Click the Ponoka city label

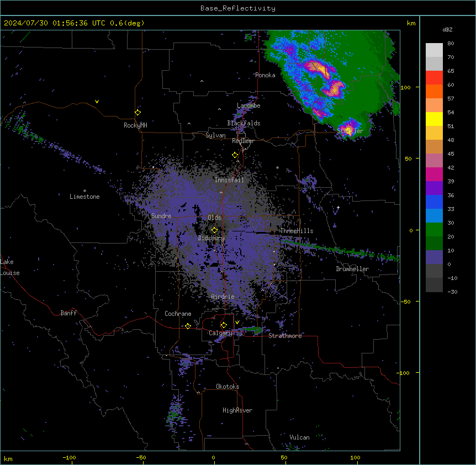pos(265,75)
